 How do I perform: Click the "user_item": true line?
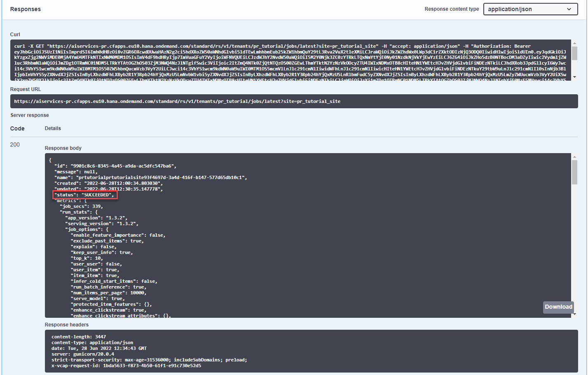(x=95, y=270)
